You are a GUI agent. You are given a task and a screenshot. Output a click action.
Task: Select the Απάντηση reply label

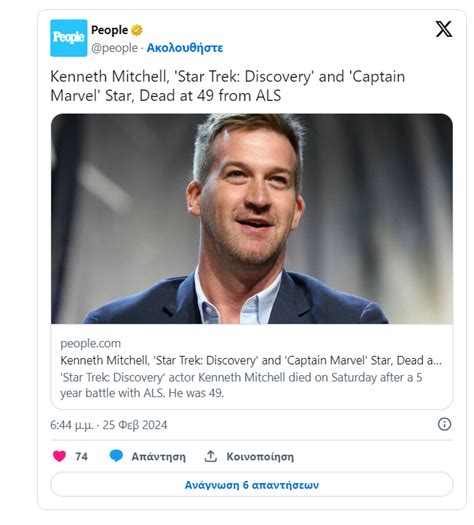(158, 457)
